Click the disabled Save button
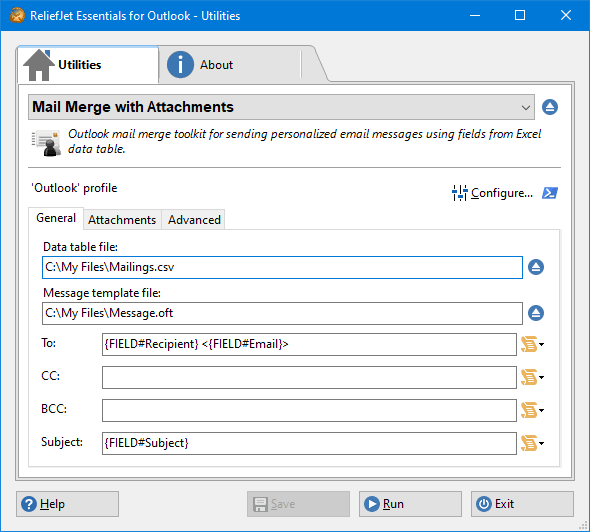Screen dimensions: 590x532 [298, 504]
